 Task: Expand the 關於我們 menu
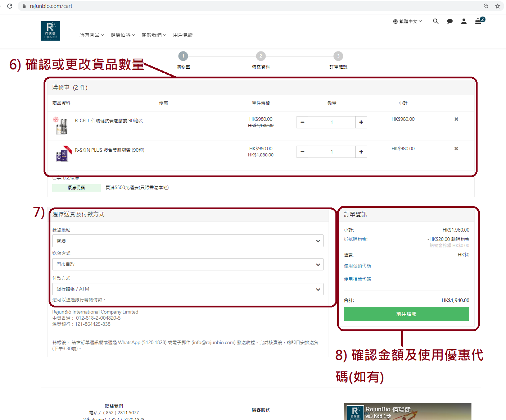tap(154, 35)
